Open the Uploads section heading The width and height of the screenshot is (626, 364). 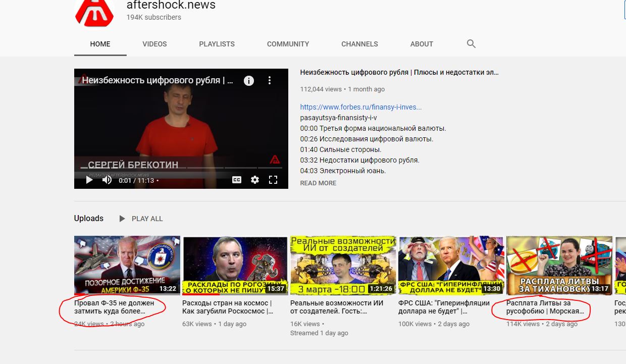pos(89,218)
